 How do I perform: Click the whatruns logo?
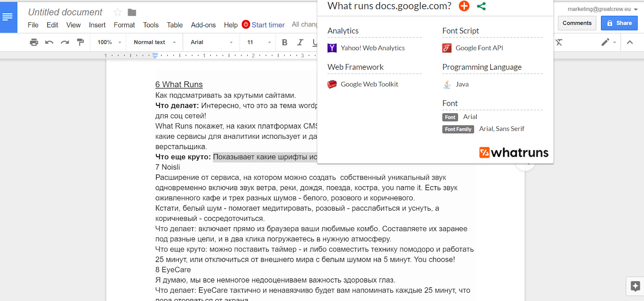click(514, 153)
